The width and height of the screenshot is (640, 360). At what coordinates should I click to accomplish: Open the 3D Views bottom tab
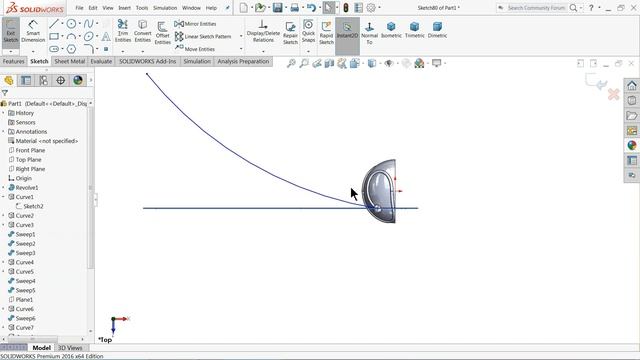pyautogui.click(x=70, y=348)
